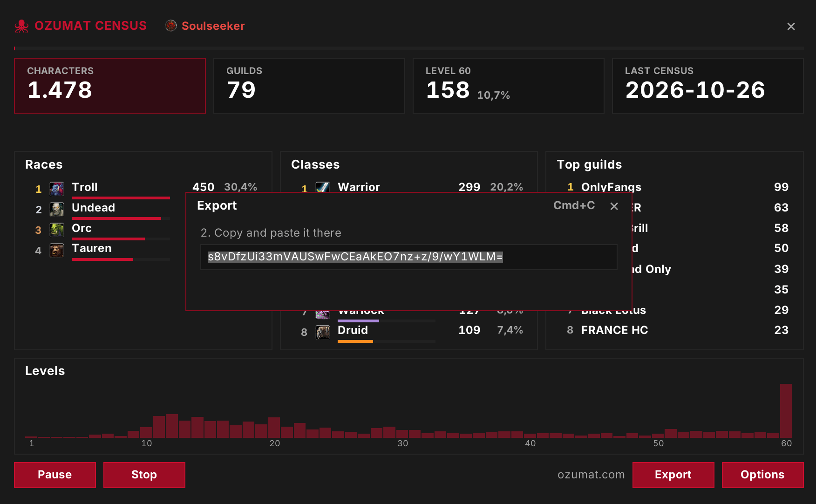Click the Ozumat octopus logo icon
Viewport: 816px width, 504px height.
(x=21, y=26)
